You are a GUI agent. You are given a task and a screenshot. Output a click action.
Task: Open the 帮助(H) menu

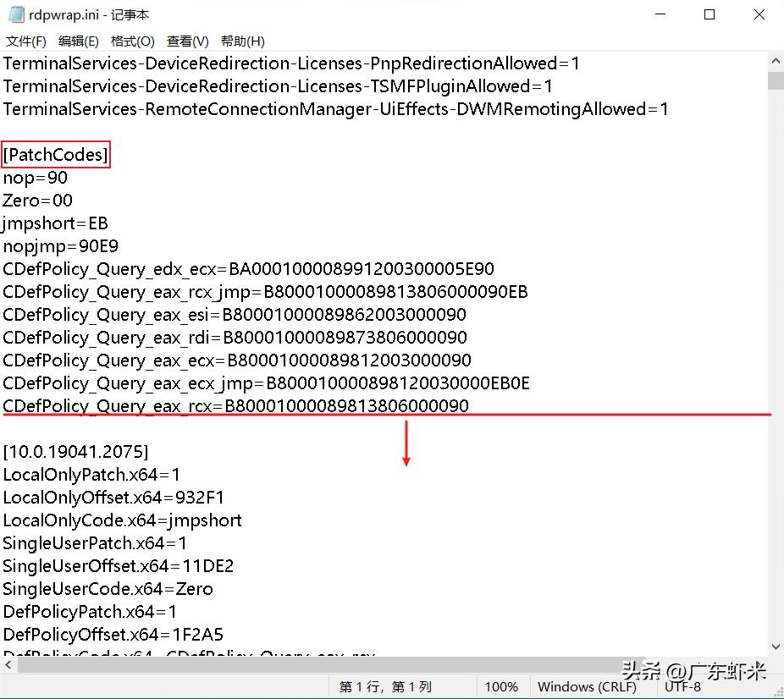point(241,40)
